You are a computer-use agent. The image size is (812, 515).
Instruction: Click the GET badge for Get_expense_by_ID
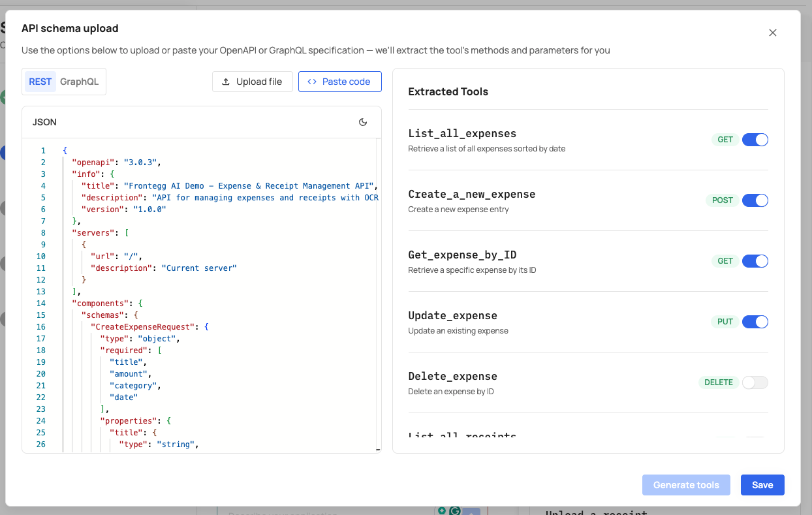click(725, 260)
